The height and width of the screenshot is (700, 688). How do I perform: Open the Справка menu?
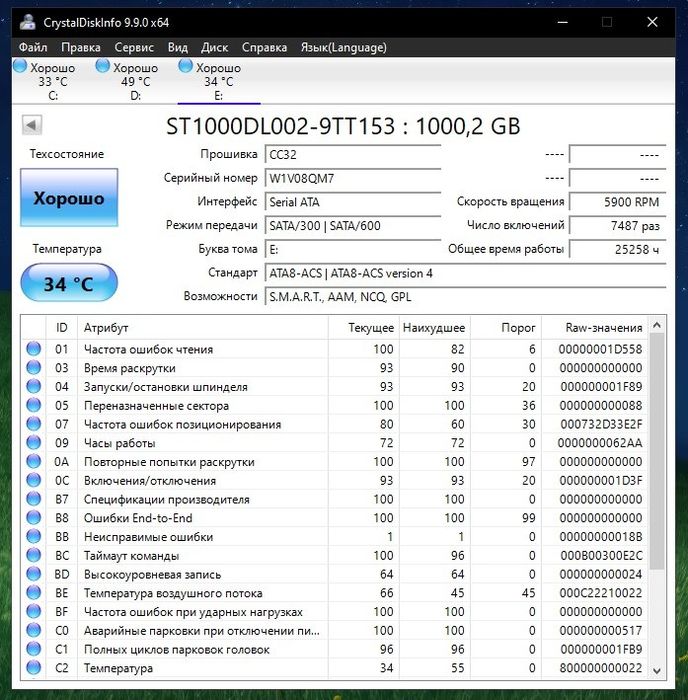tap(264, 47)
